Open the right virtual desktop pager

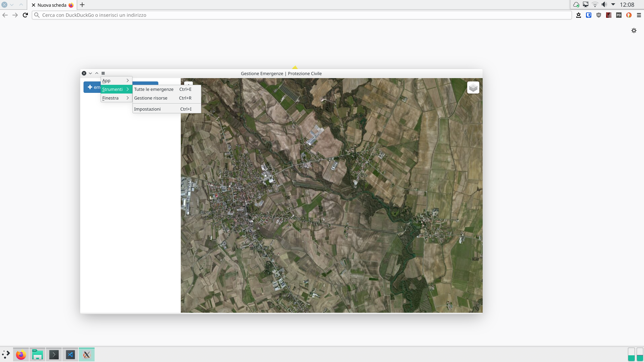click(640, 355)
